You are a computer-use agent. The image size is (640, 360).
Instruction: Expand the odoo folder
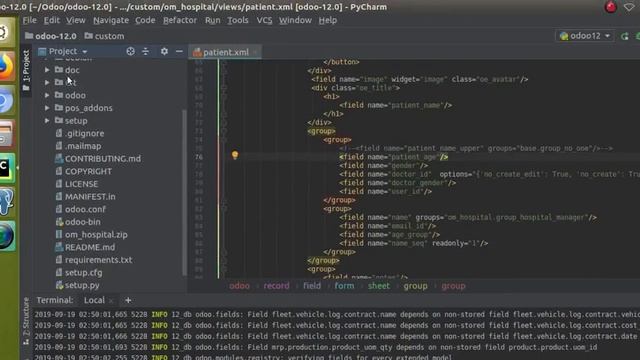pyautogui.click(x=47, y=95)
